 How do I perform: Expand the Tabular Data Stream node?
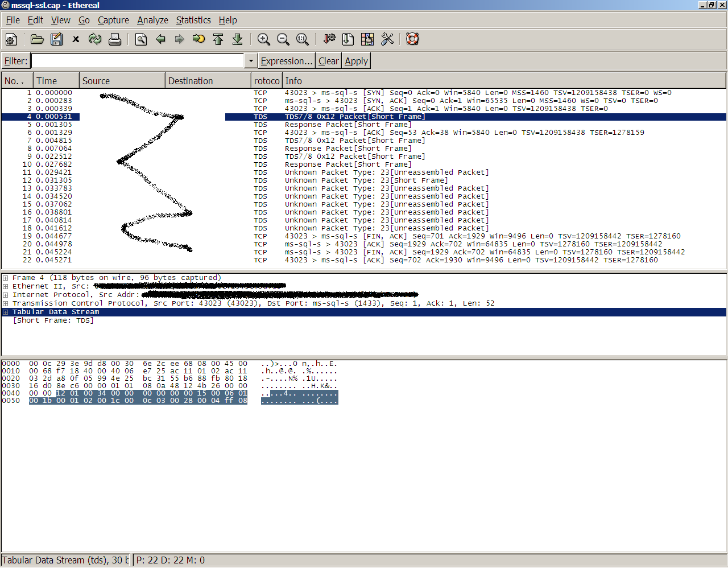pyautogui.click(x=5, y=312)
